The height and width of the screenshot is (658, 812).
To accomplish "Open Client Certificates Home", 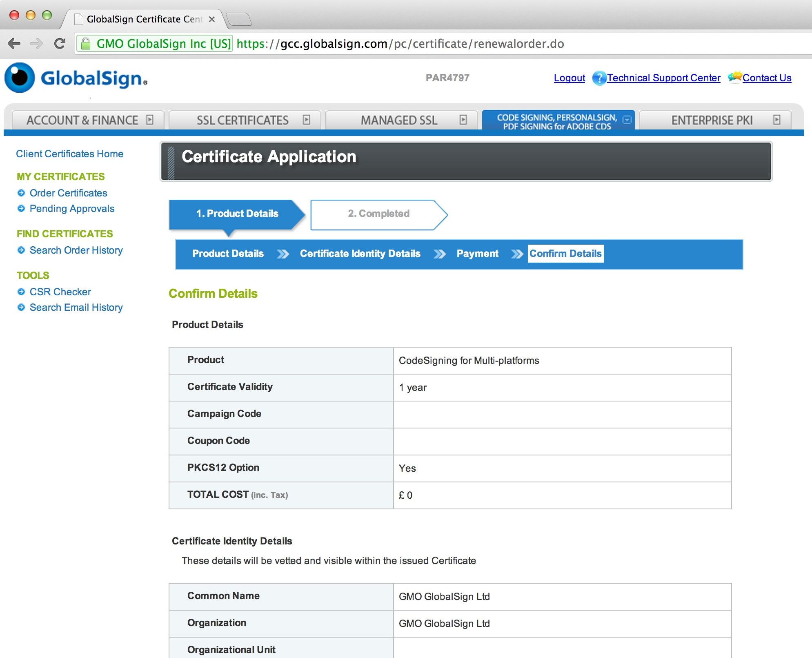I will tap(69, 154).
